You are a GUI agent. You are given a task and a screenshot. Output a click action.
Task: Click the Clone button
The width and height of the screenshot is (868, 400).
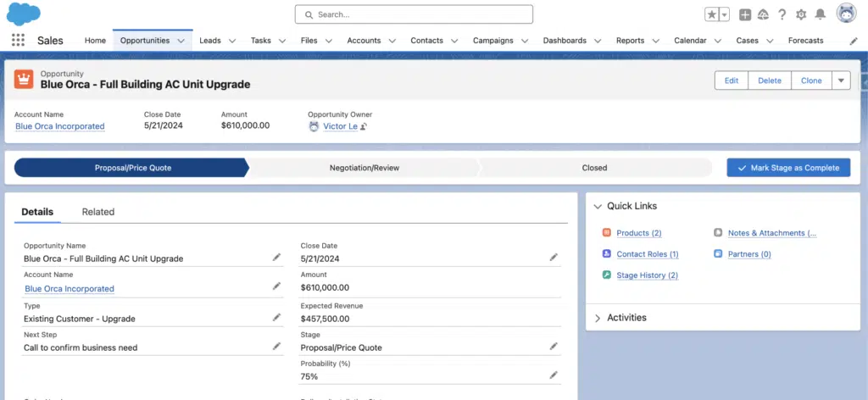click(811, 81)
